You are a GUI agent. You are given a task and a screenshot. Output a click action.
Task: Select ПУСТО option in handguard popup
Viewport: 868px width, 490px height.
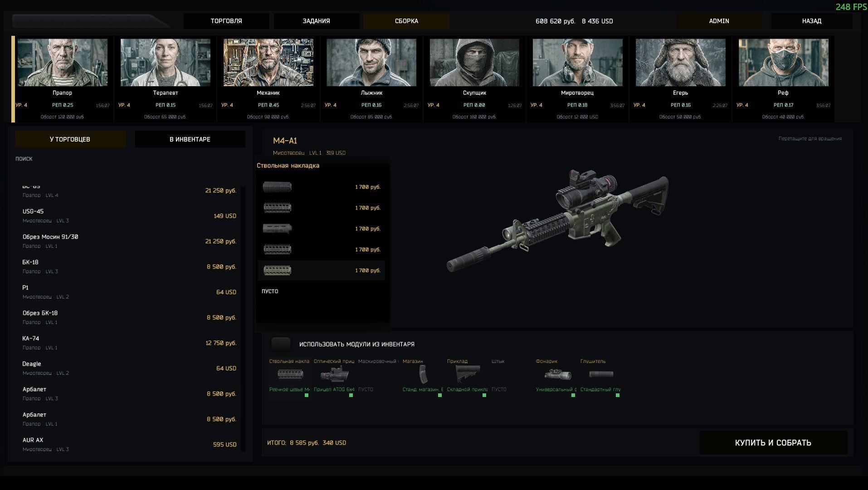point(270,291)
